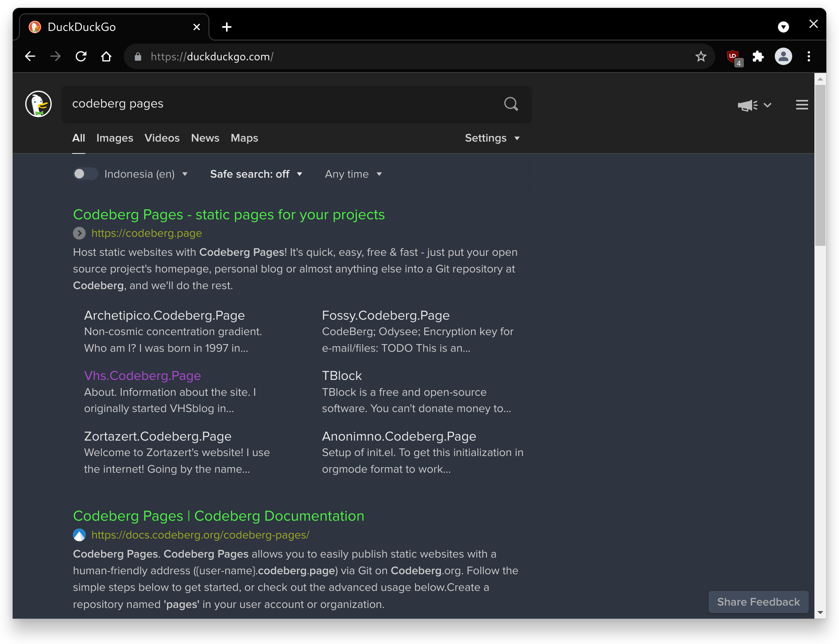
Task: Click the Codeberg docs favicon icon
Action: coord(79,535)
